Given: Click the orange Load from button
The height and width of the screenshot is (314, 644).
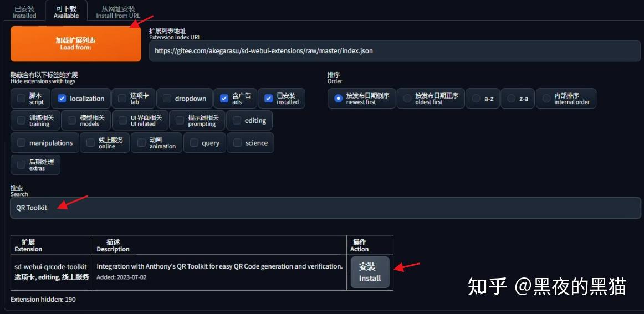Looking at the screenshot, I should [x=75, y=44].
